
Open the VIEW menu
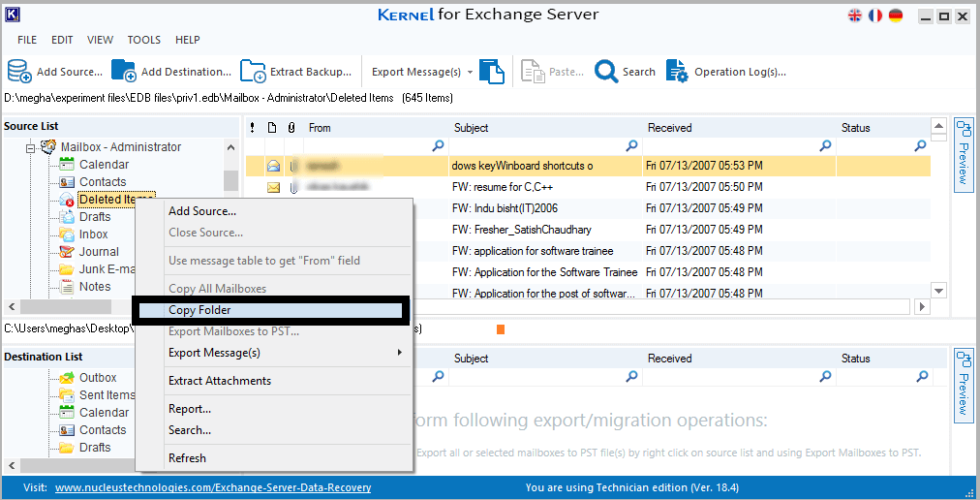tap(100, 40)
